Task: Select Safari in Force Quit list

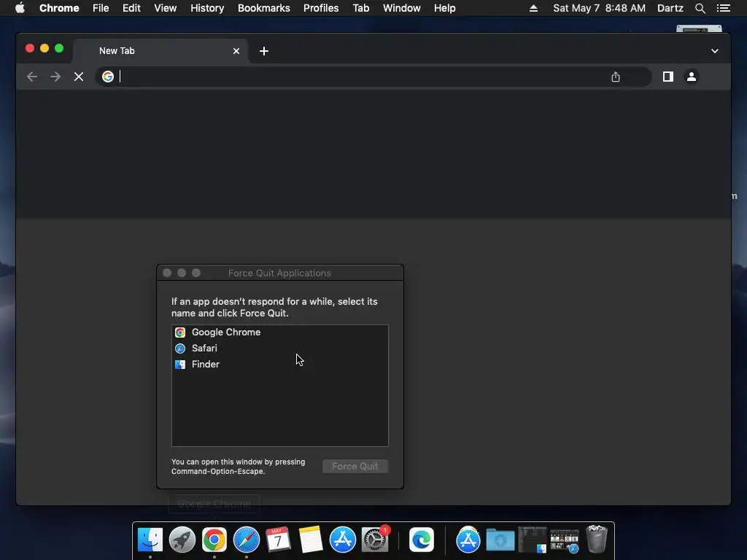Action: pos(279,348)
